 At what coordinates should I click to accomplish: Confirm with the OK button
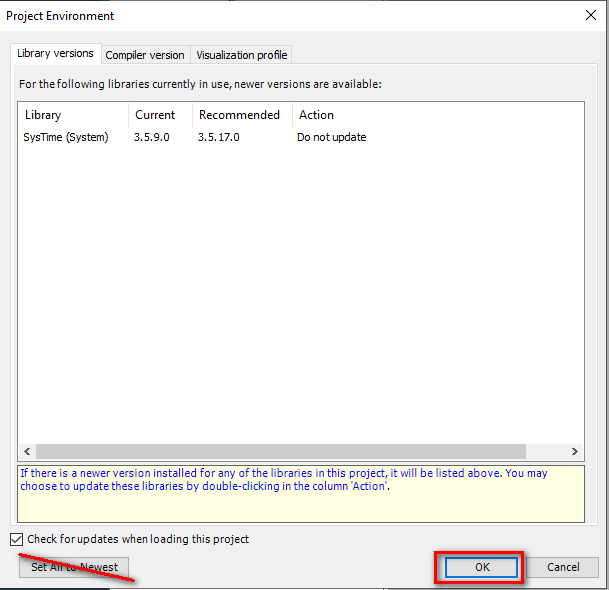coord(482,567)
